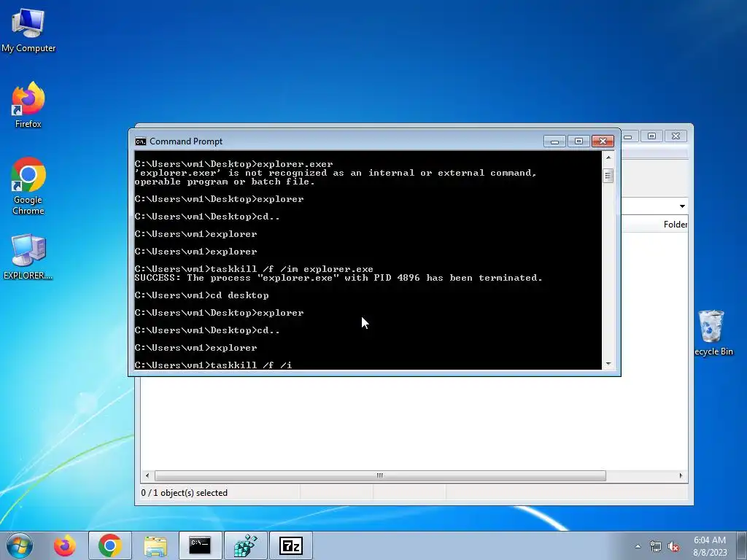Screen dimensions: 747x560
Task: Click right arrow of horizontal scrollbar
Action: point(681,475)
